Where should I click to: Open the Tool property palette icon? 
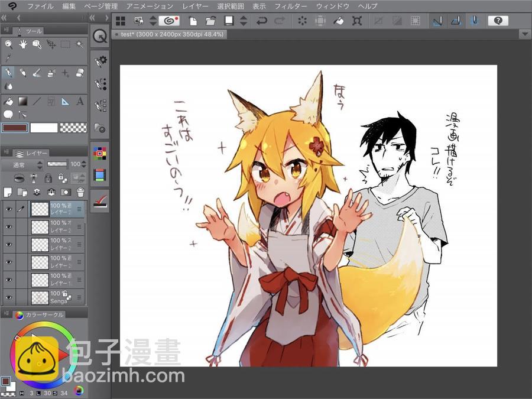(100, 61)
